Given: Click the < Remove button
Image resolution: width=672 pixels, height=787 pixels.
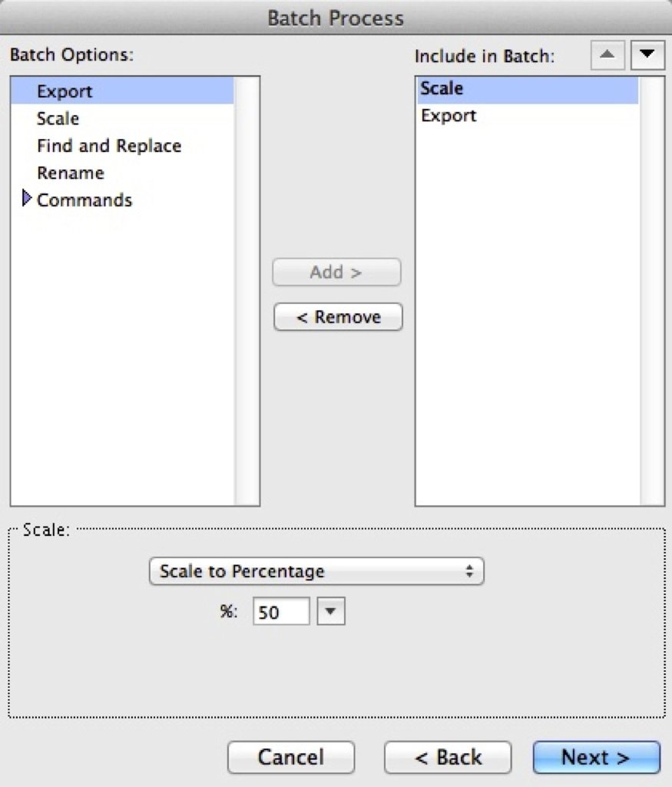Looking at the screenshot, I should (x=338, y=316).
